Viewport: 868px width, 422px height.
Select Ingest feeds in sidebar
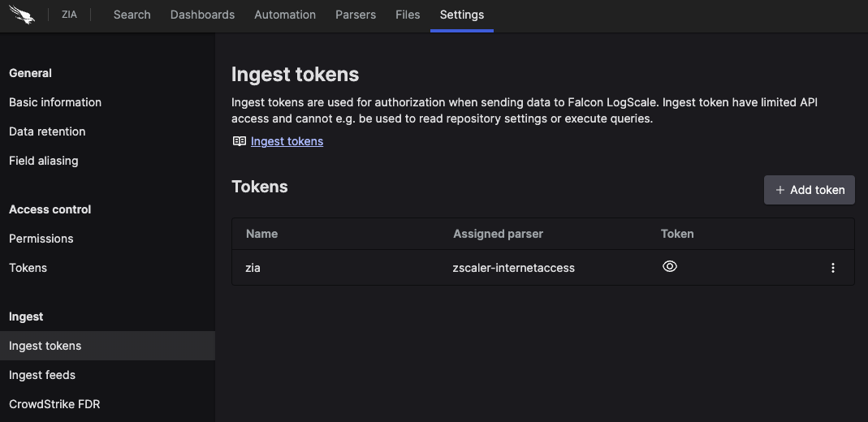(x=42, y=375)
